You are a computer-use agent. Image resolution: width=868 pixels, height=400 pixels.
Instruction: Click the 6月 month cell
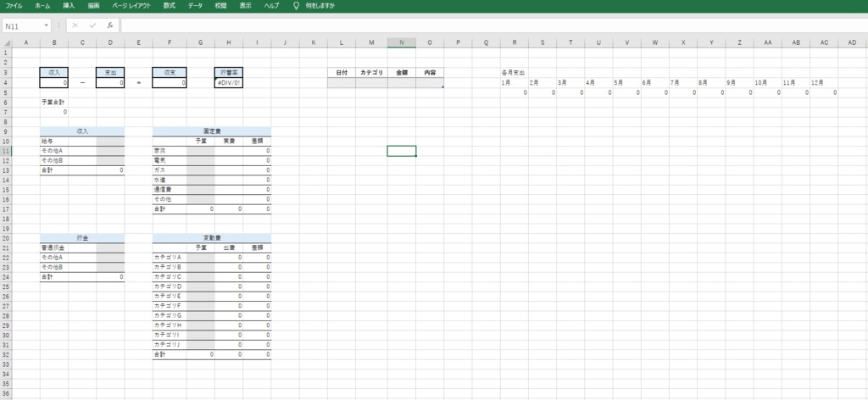coord(655,82)
